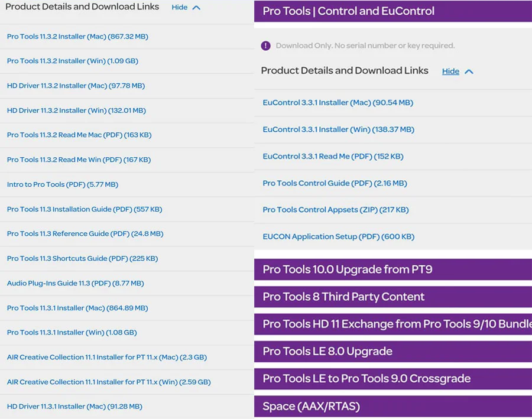Open Pro Tools 11.3 Shortcuts Guide PDF
This screenshot has height=419, width=532.
pyautogui.click(x=82, y=258)
